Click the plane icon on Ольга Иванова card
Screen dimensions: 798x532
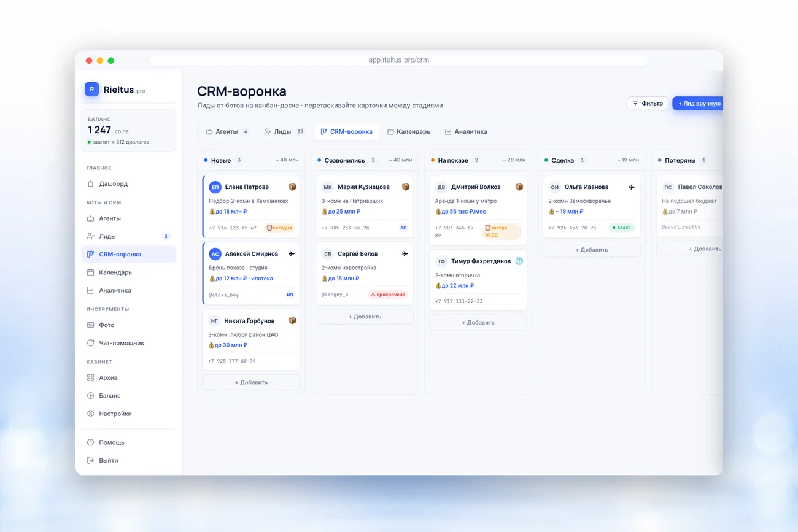pyautogui.click(x=632, y=187)
